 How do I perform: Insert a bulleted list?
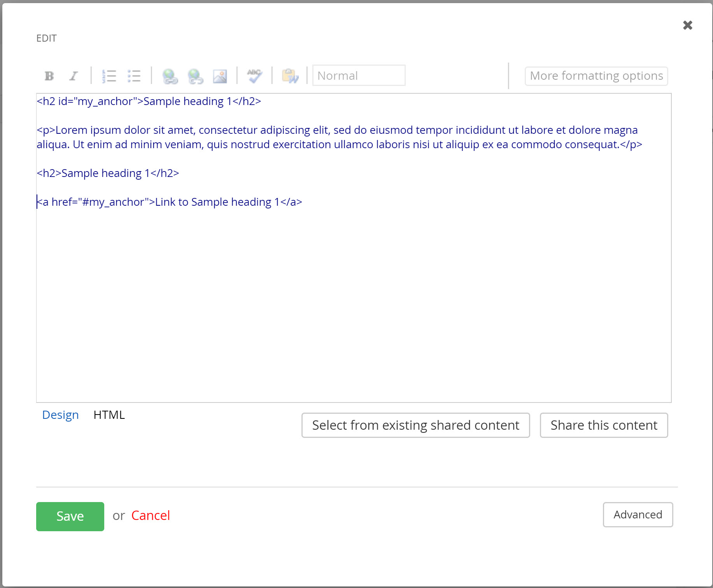click(134, 76)
